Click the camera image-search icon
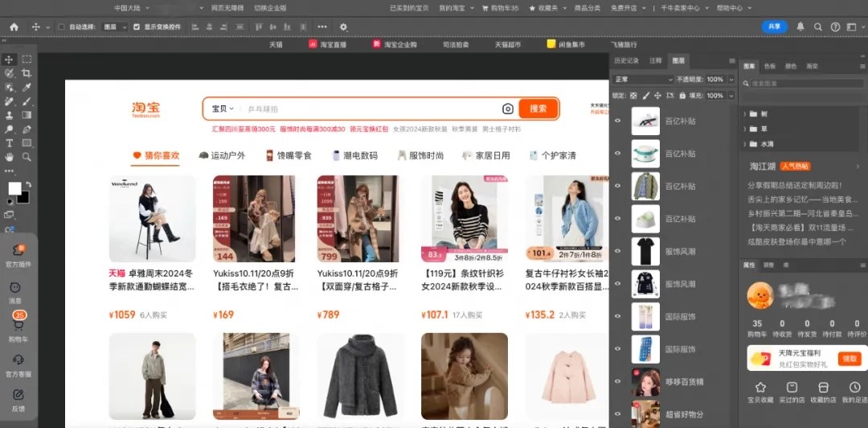This screenshot has height=428, width=868. [x=507, y=109]
